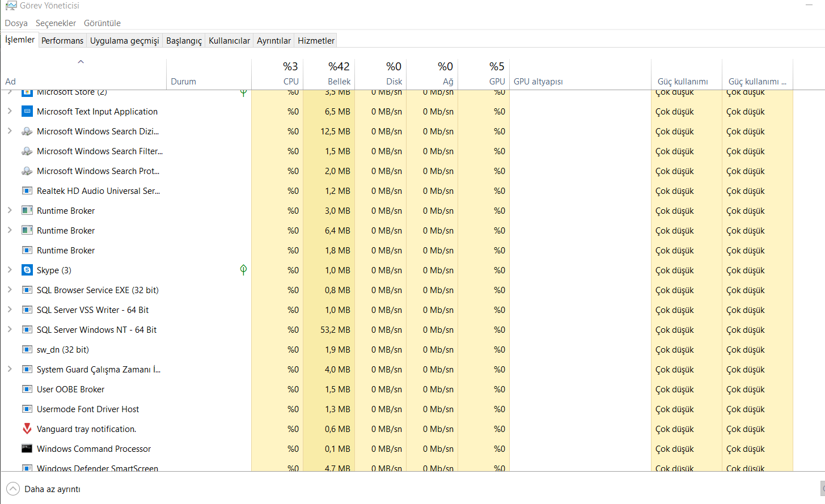Click the green leaf icon in the Skype row
Viewport: 825px width, 504px height.
coord(243,270)
